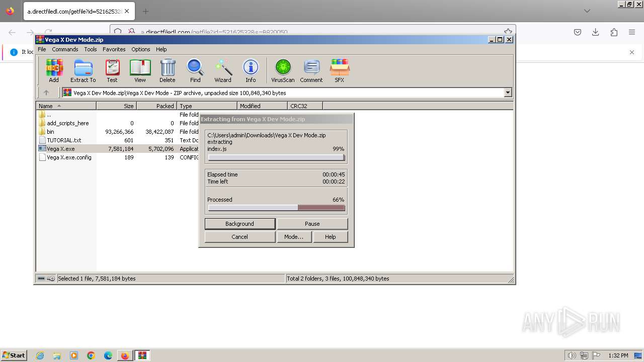Click the Delete trash icon
644x362 pixels.
point(168,70)
